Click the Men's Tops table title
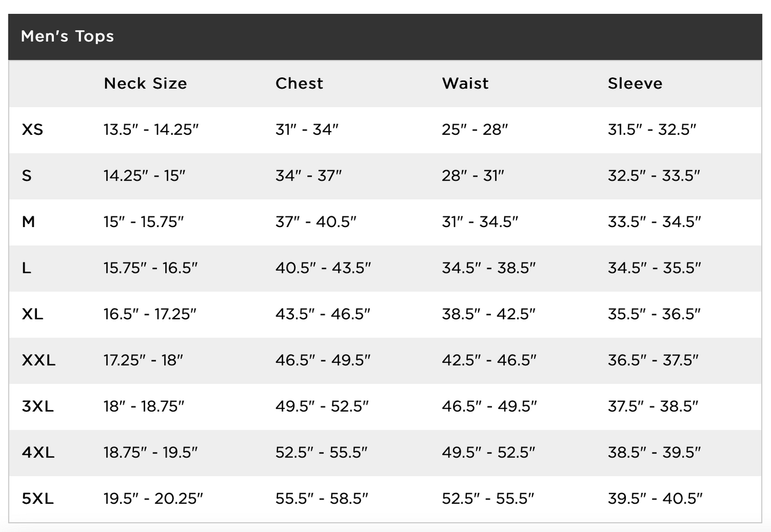This screenshot has width=771, height=532. (x=67, y=36)
